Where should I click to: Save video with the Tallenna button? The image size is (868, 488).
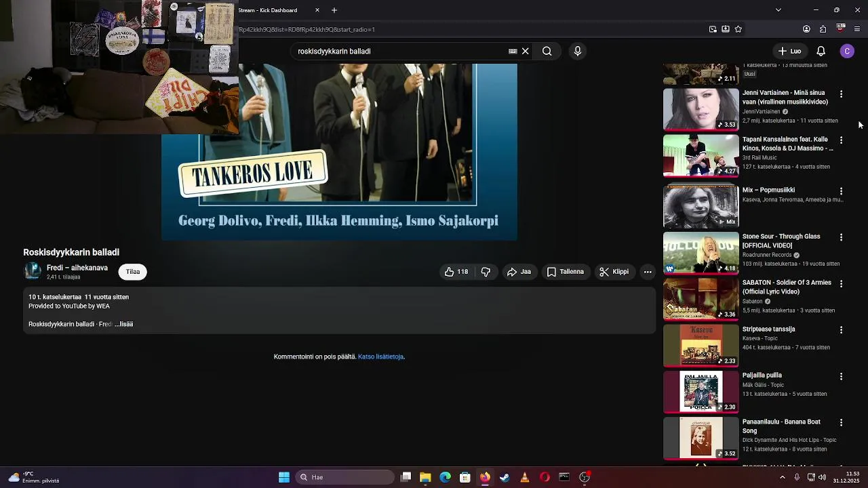(x=566, y=272)
